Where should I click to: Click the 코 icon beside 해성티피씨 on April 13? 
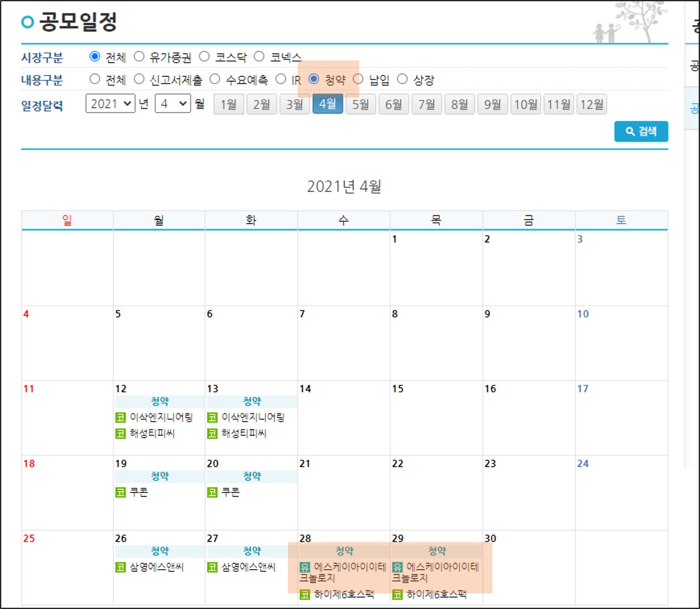coord(212,433)
